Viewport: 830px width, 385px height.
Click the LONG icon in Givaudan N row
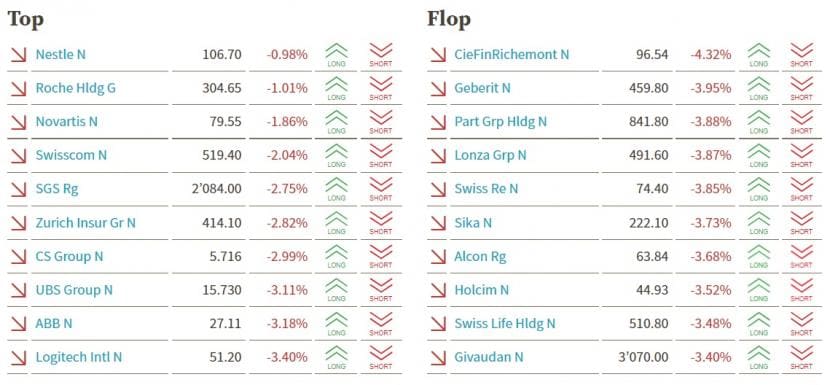[759, 357]
